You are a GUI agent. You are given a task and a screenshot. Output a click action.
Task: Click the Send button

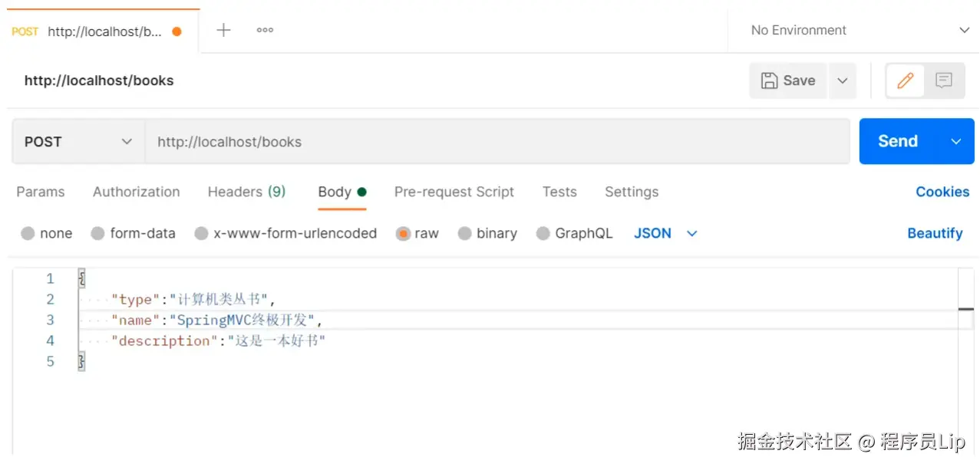pyautogui.click(x=898, y=141)
